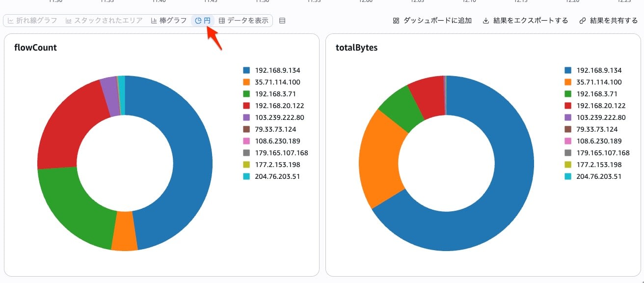
Task: Click 35.71.114.100 label in flowCount legend
Action: [x=278, y=82]
